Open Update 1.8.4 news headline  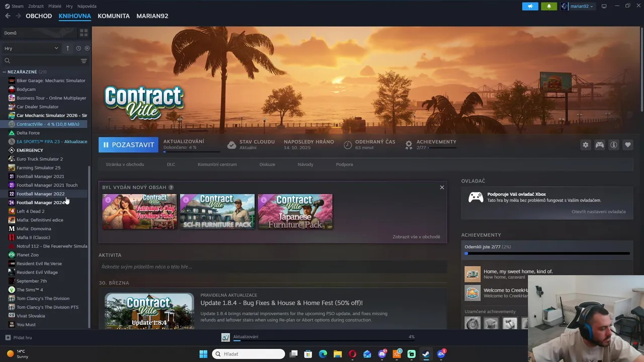[281, 303]
